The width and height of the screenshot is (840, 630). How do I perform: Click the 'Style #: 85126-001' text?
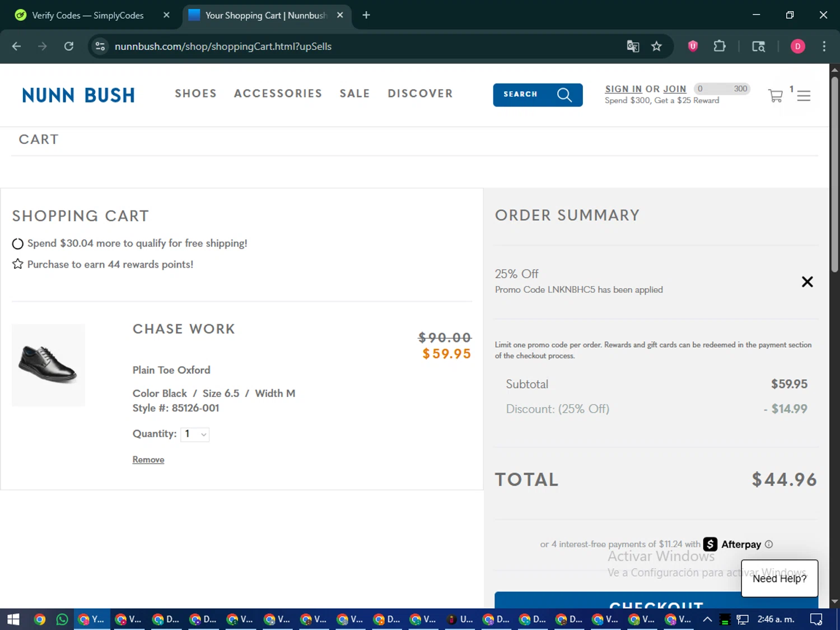pos(176,408)
